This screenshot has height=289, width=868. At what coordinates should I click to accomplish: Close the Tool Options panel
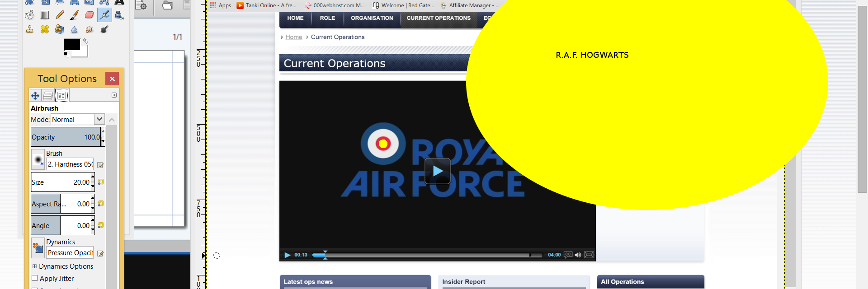(x=112, y=79)
